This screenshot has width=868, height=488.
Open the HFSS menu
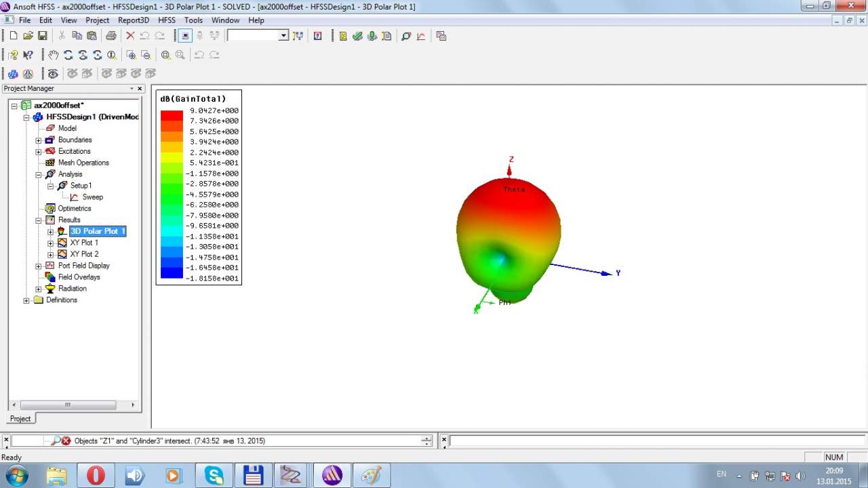point(166,20)
